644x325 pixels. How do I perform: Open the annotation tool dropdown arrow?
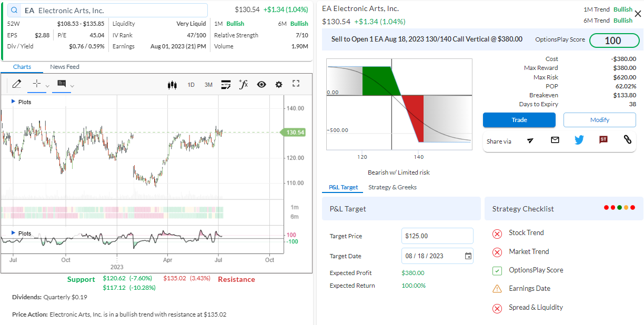[x=73, y=86]
